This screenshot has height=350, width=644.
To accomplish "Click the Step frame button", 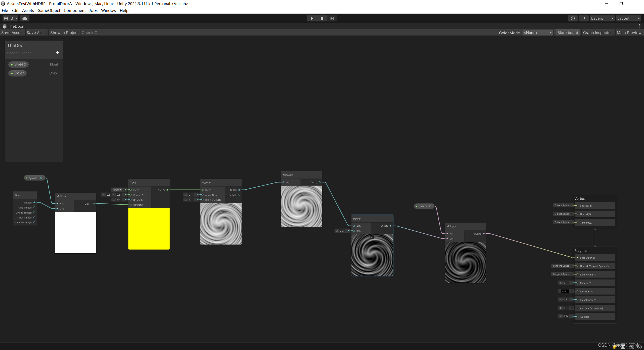I will (332, 18).
